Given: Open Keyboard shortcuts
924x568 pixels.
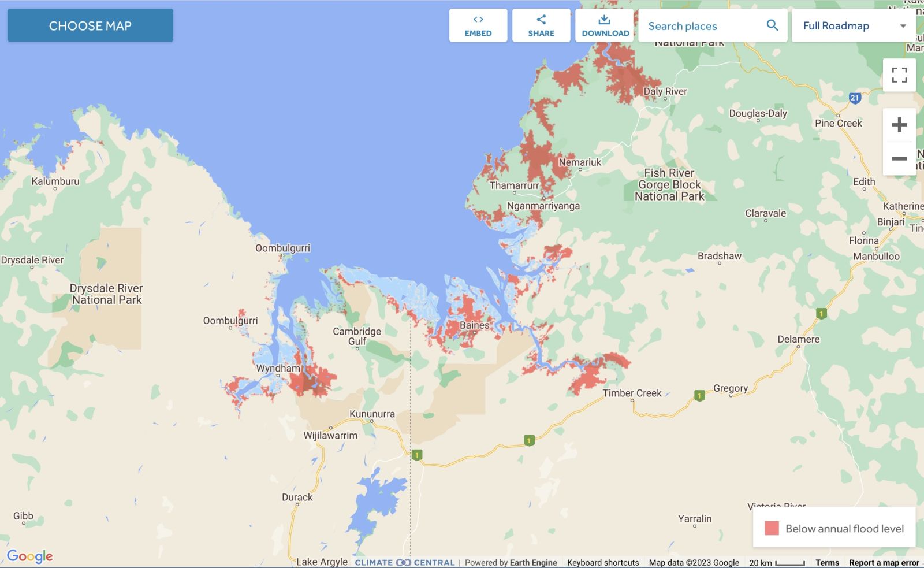Looking at the screenshot, I should pos(603,562).
